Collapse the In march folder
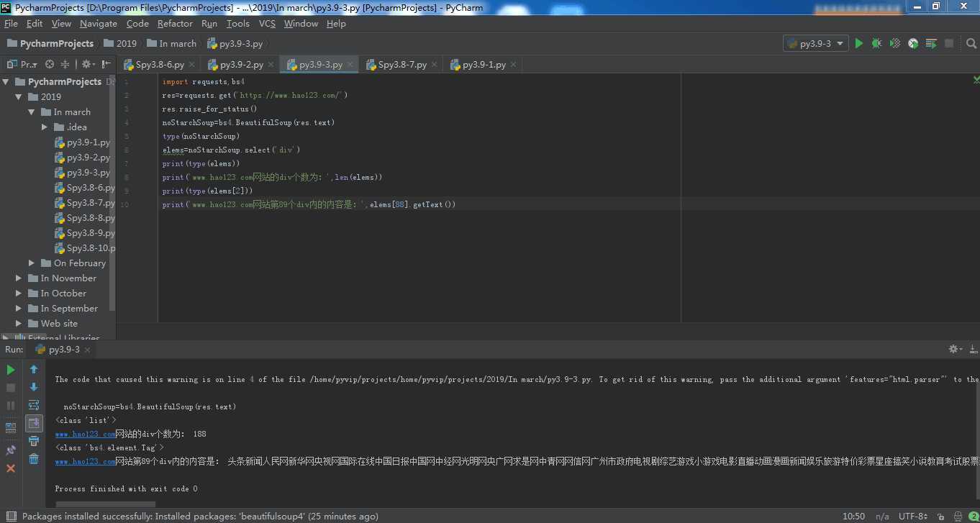 [32, 112]
